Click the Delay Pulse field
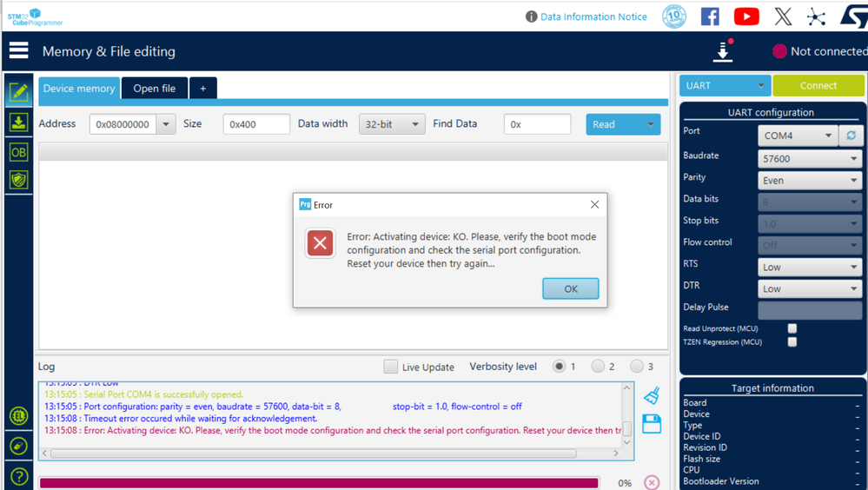 pos(810,310)
